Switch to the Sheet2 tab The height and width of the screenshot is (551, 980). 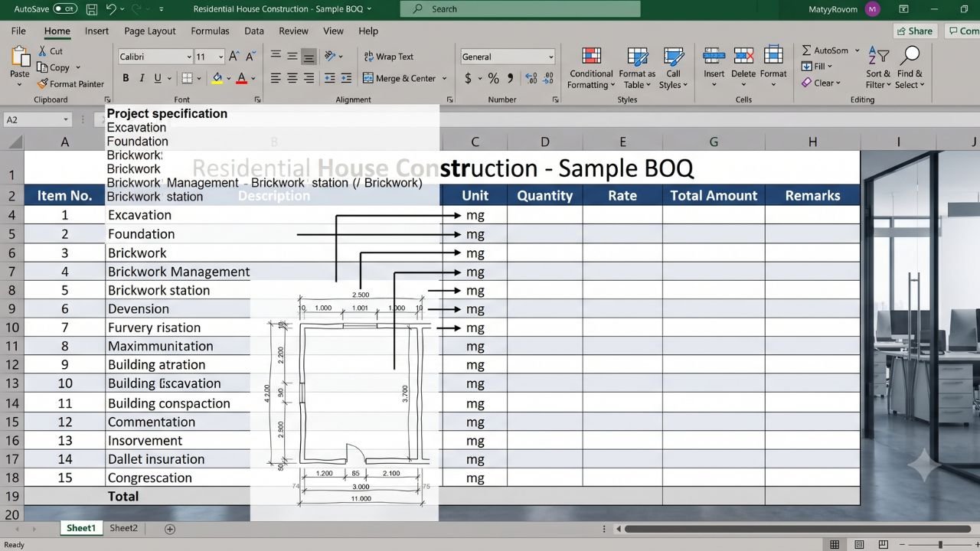[x=123, y=528]
